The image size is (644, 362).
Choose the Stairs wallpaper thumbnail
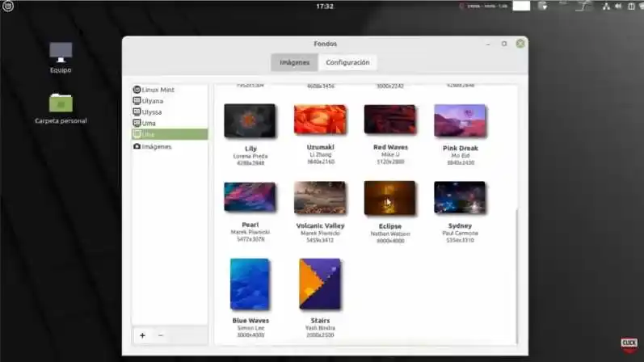(x=320, y=284)
